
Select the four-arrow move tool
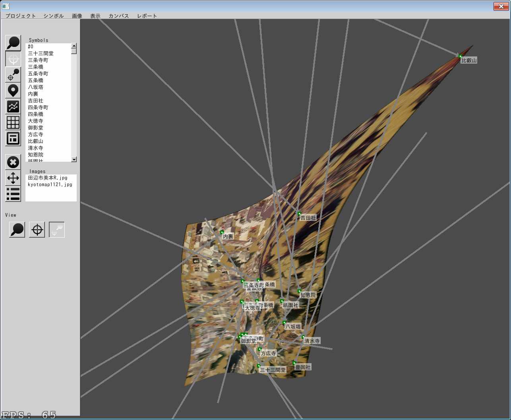(x=13, y=178)
